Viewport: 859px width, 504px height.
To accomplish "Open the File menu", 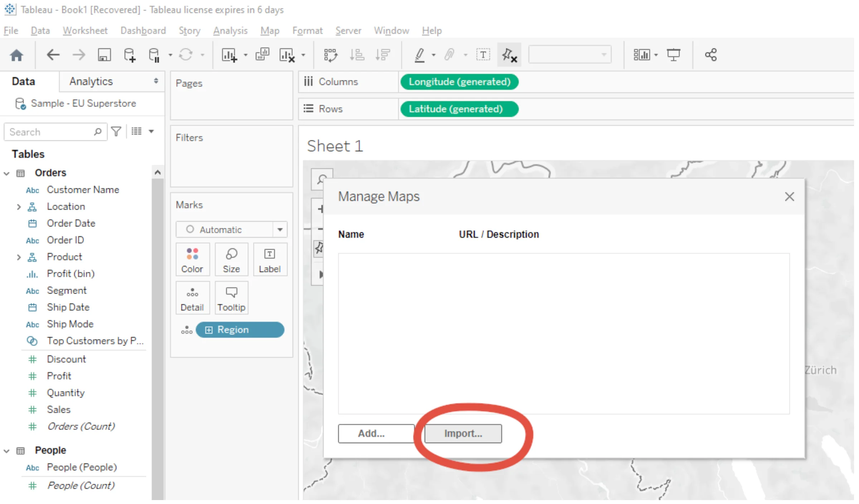I will pos(11,31).
